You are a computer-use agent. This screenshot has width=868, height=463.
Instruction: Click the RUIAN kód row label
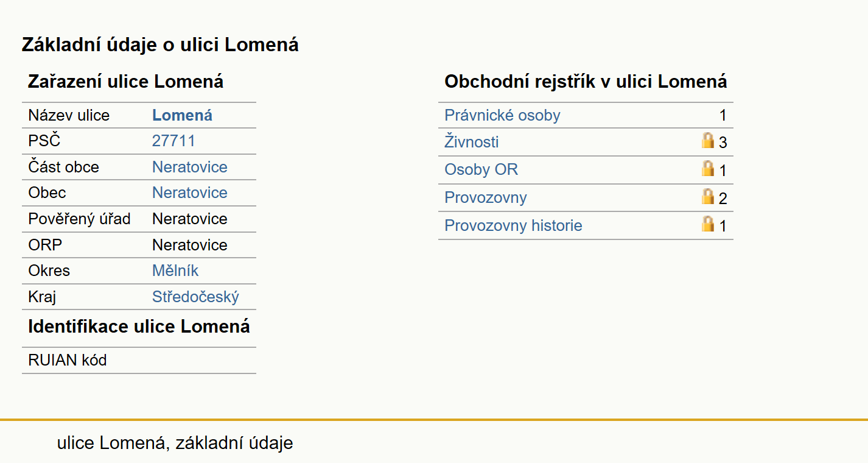click(x=68, y=360)
